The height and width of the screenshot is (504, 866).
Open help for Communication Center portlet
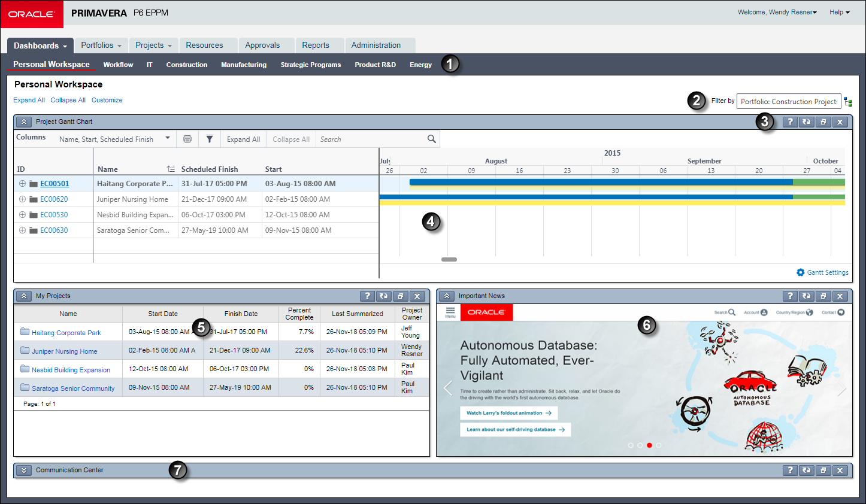[790, 470]
